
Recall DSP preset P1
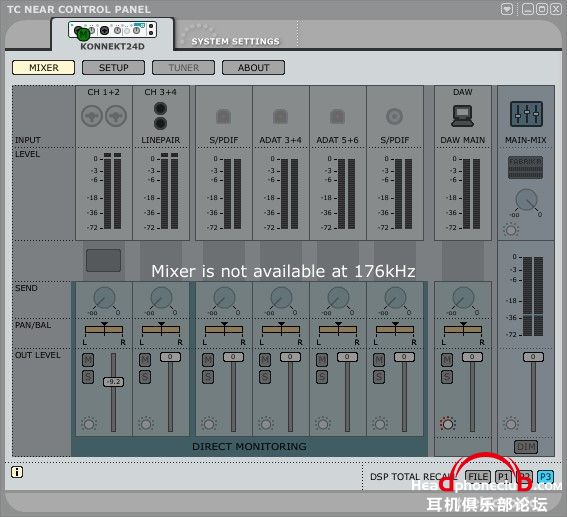(503, 477)
